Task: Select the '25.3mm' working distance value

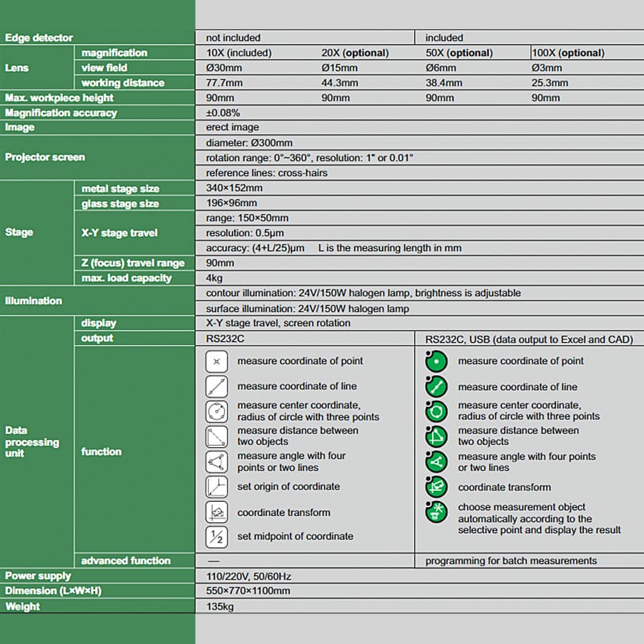Action: tap(550, 83)
